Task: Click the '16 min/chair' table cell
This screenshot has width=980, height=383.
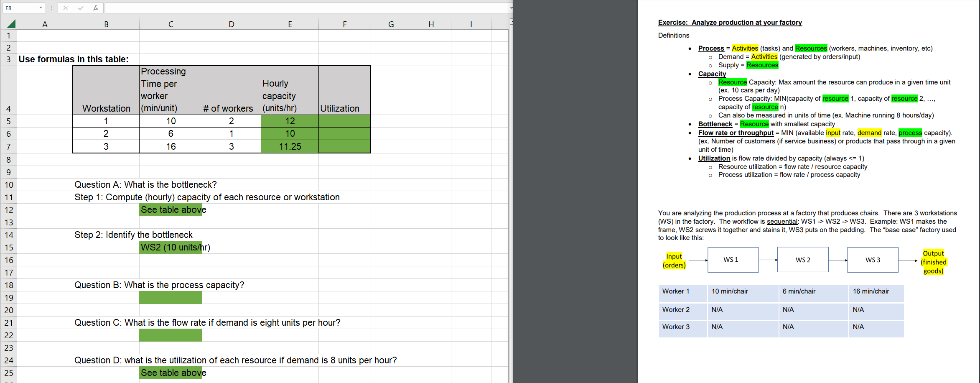Action: [876, 293]
